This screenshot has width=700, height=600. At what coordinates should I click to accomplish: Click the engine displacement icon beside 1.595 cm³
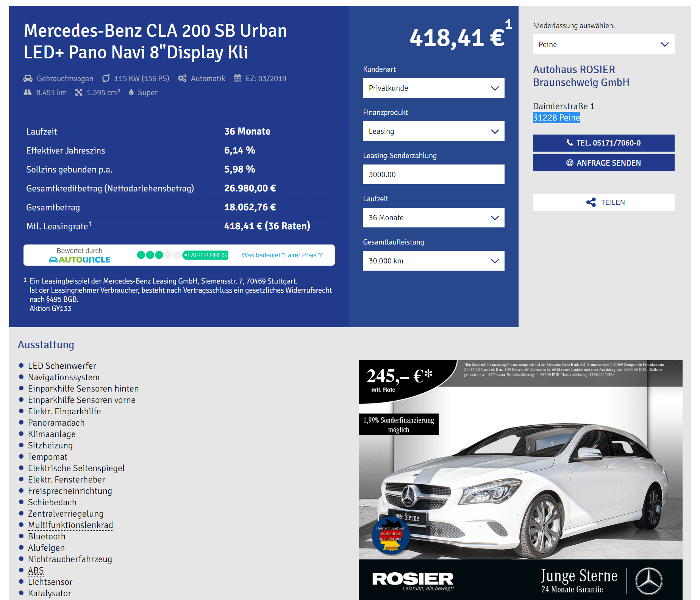click(79, 92)
